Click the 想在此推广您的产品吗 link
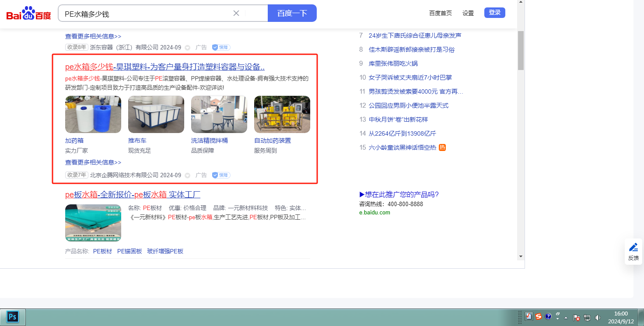Image resolution: width=644 pixels, height=326 pixels. click(x=399, y=195)
